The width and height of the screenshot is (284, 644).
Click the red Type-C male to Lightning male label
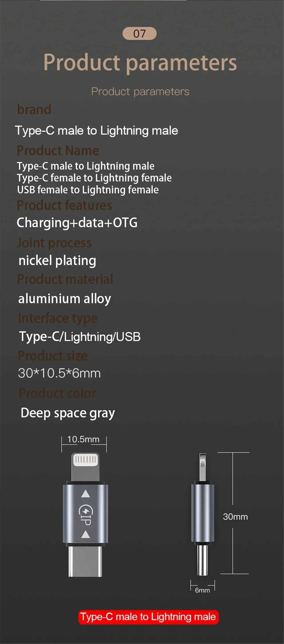pos(148,617)
